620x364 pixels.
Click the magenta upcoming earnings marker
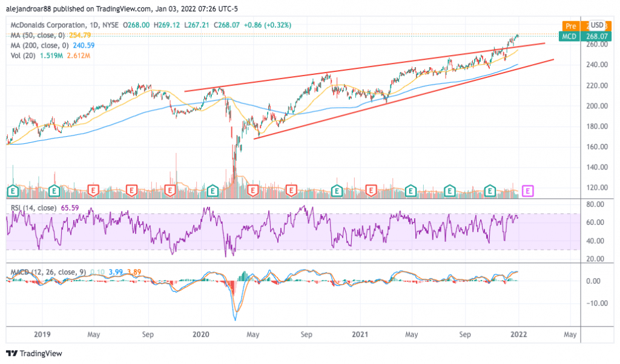528,191
